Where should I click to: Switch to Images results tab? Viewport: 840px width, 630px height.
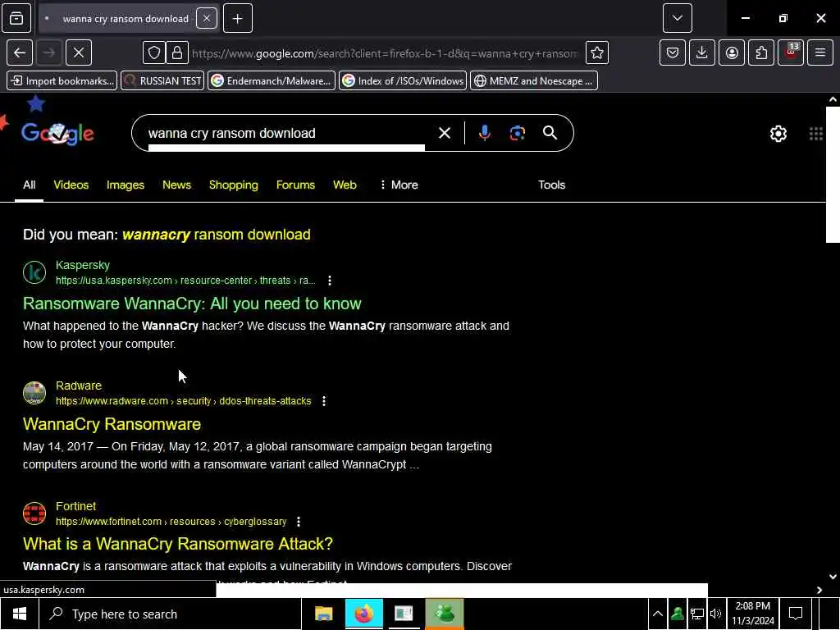click(126, 185)
